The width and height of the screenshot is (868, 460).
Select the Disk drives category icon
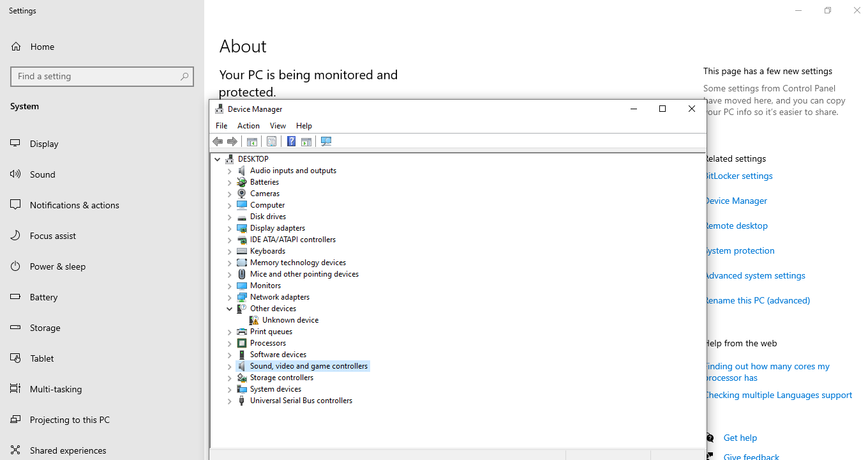coord(242,217)
